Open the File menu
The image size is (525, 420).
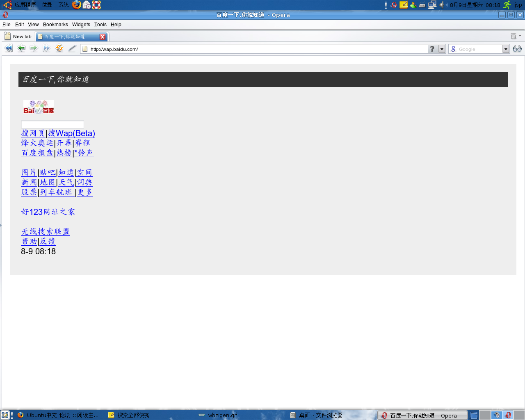click(7, 25)
